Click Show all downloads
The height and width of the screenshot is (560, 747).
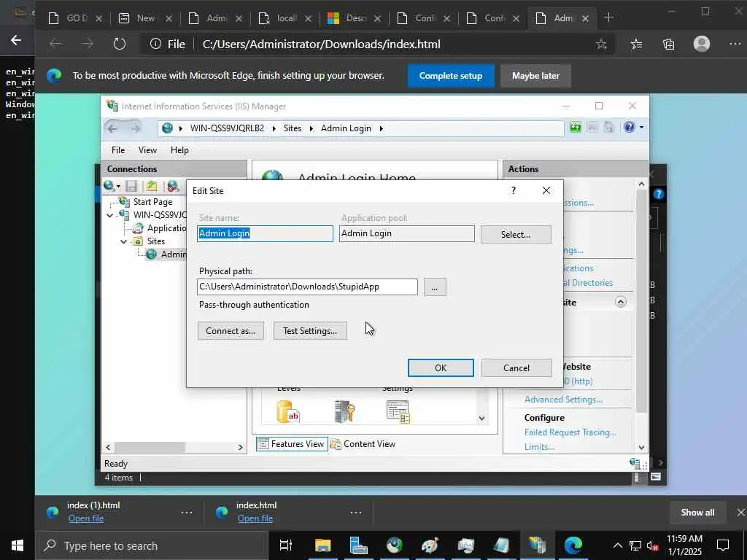click(697, 513)
